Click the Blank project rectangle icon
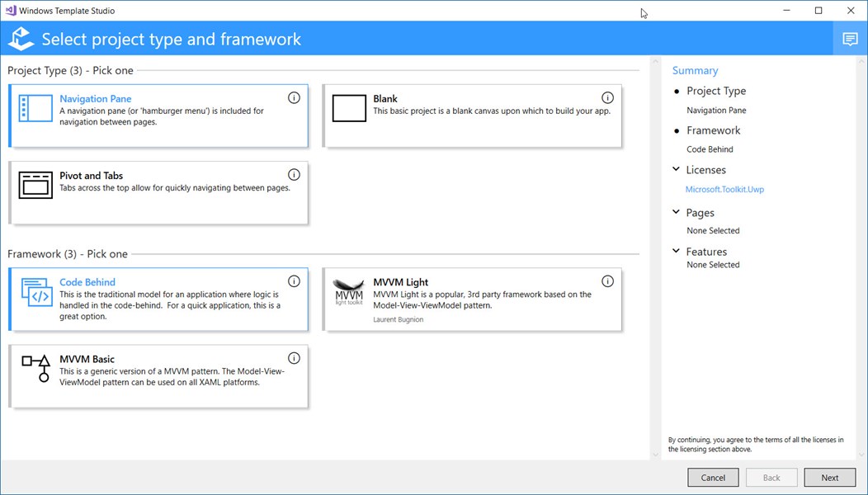The height and width of the screenshot is (495, 868). coord(349,108)
